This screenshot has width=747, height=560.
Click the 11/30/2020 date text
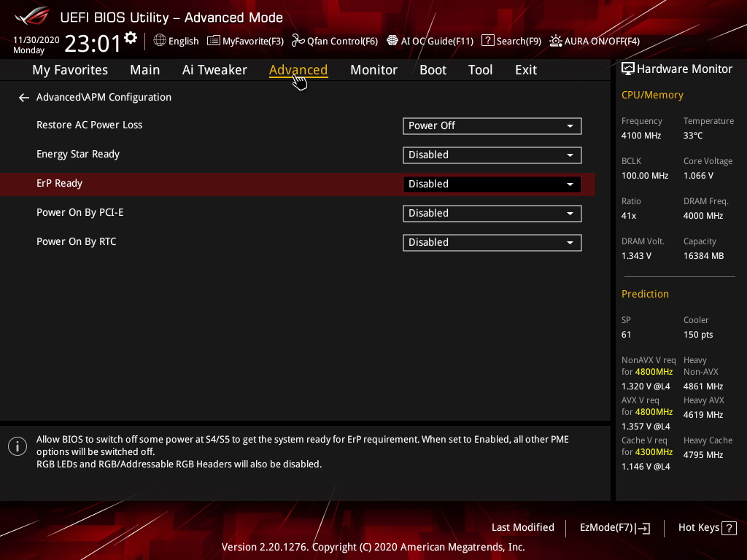coord(36,40)
